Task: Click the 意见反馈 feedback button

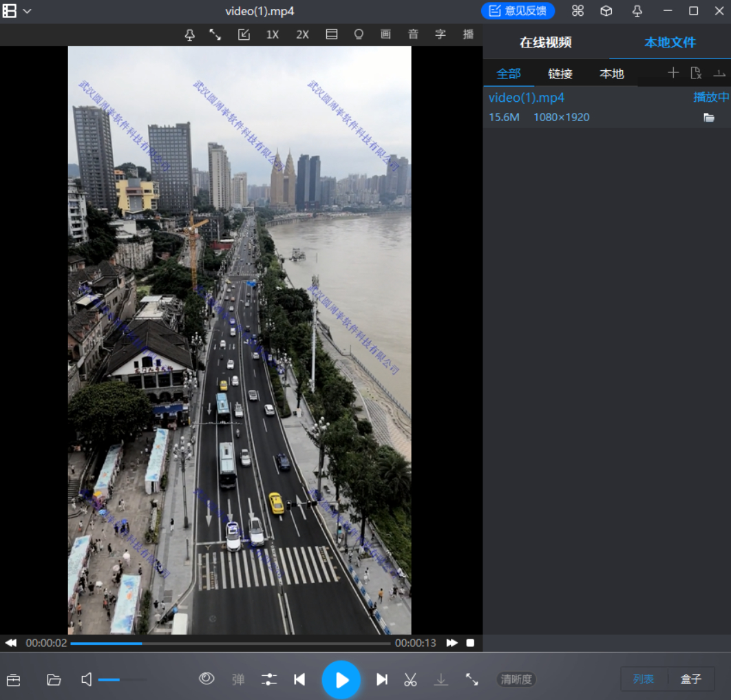Action: pyautogui.click(x=518, y=11)
